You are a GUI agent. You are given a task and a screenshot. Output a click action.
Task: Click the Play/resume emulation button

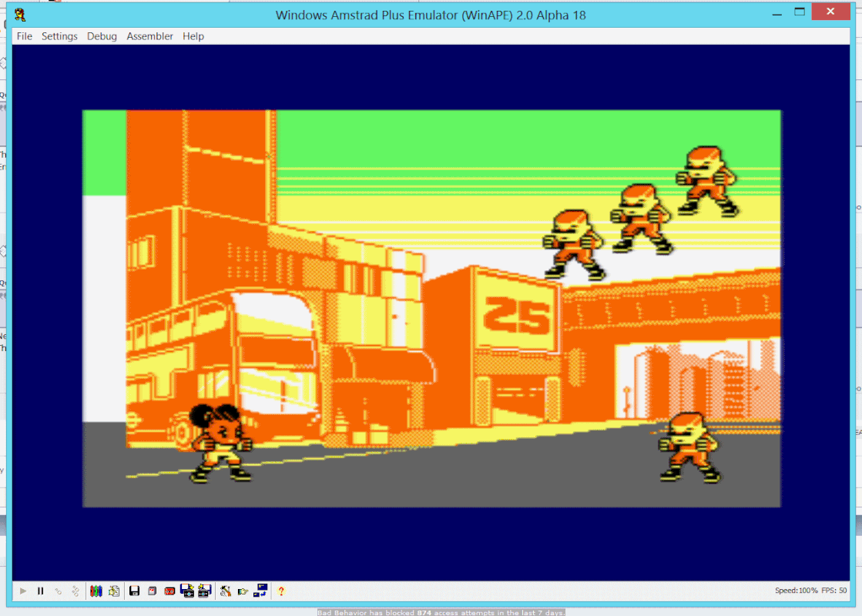tap(22, 591)
